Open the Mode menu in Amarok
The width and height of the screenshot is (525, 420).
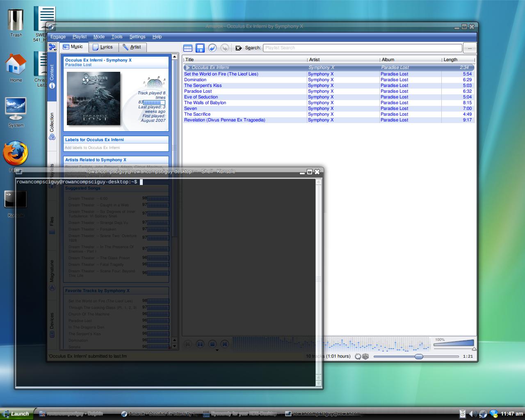(x=99, y=37)
